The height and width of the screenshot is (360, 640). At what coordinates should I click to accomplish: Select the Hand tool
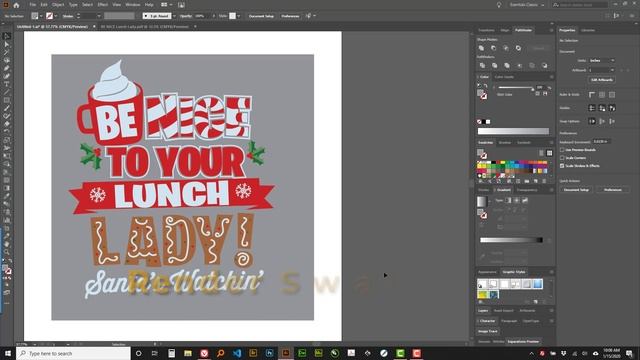click(x=7, y=244)
